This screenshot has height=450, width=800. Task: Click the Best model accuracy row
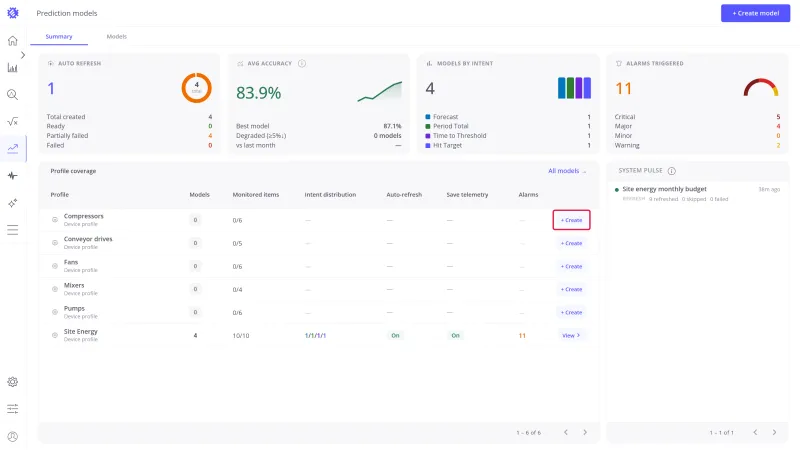[318, 126]
